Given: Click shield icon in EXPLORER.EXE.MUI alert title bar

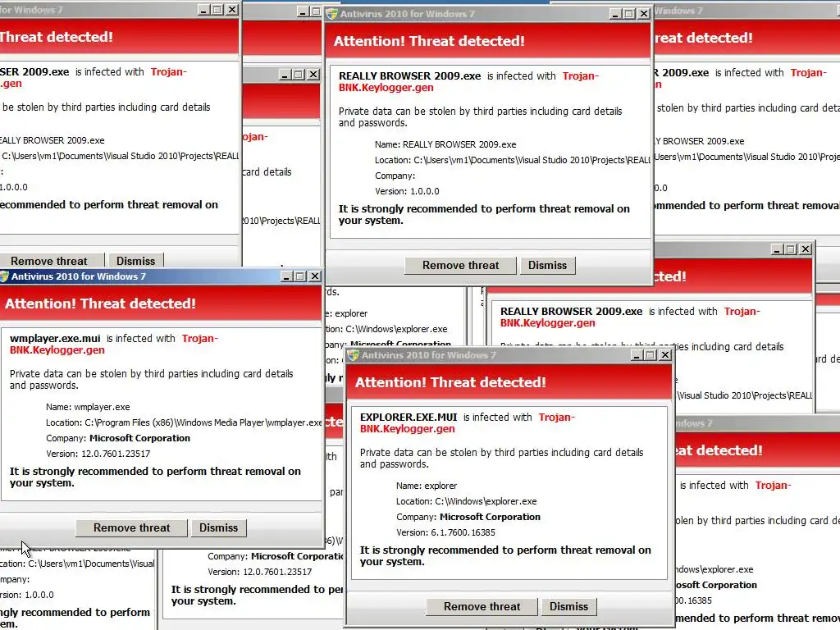Looking at the screenshot, I should coord(353,355).
